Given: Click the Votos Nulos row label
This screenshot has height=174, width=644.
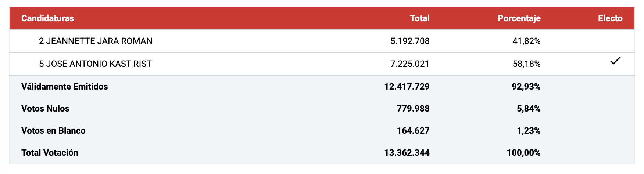Looking at the screenshot, I should coord(45,109).
